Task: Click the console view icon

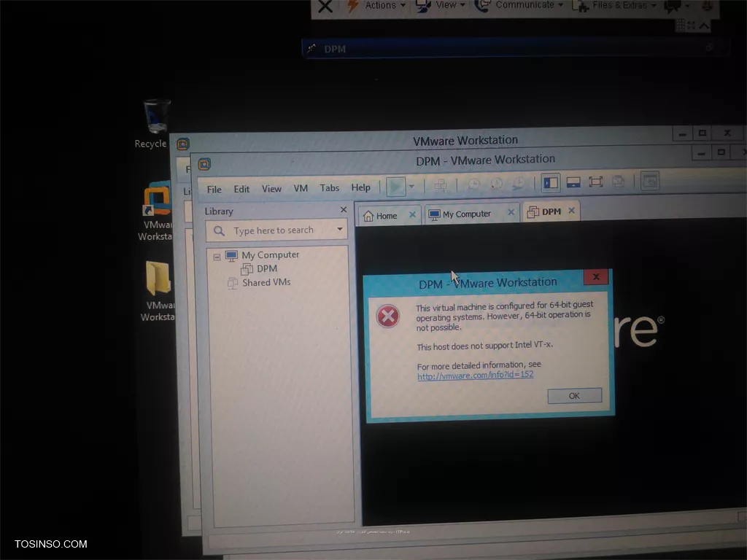Action: [650, 181]
